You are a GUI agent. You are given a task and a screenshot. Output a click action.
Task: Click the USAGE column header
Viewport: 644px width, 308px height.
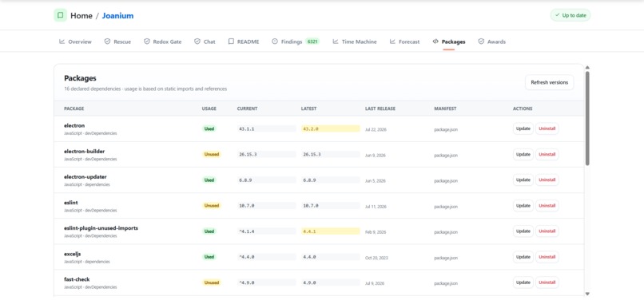(x=209, y=109)
